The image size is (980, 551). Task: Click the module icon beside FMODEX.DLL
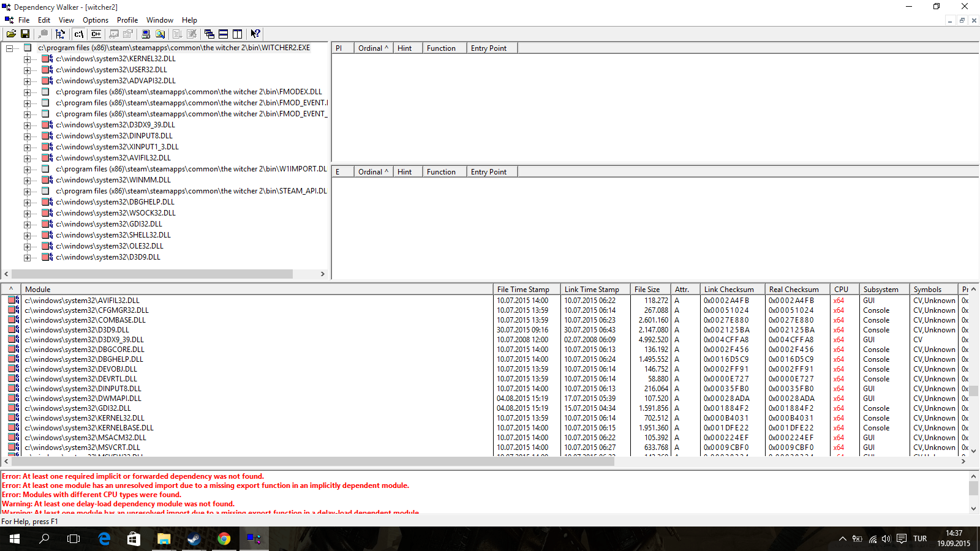click(45, 92)
